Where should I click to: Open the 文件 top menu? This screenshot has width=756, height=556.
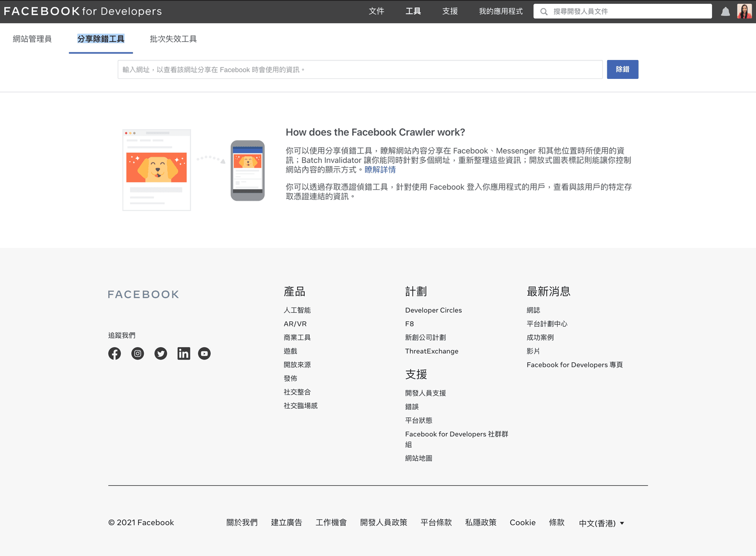click(377, 11)
